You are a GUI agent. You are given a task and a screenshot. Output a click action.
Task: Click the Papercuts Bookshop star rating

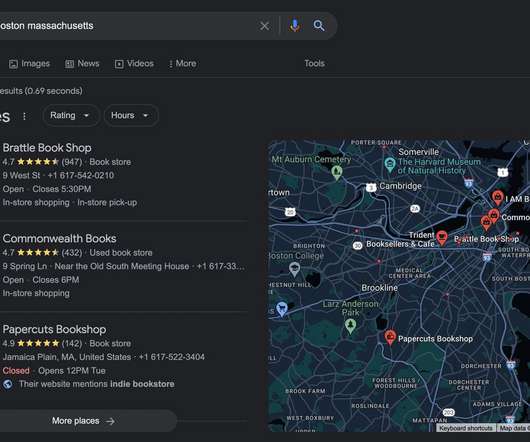click(x=38, y=344)
